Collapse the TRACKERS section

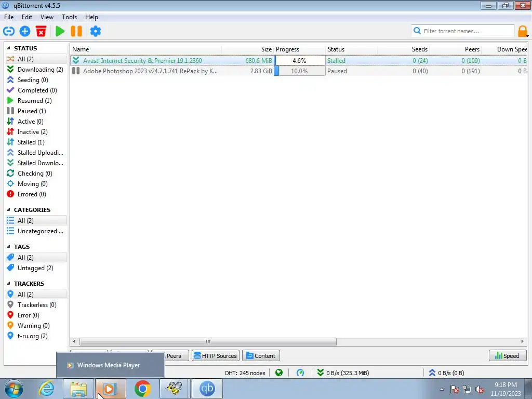pyautogui.click(x=8, y=284)
